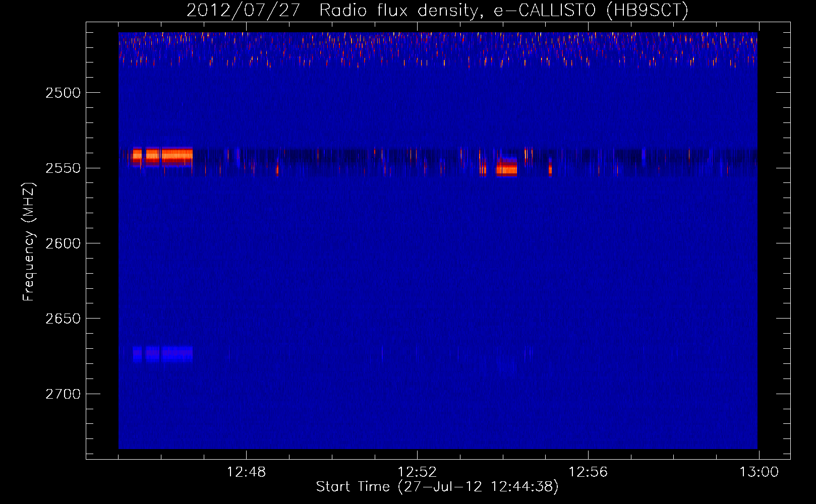Click the 12:48 time tick label
The height and width of the screenshot is (504, 816).
click(246, 472)
